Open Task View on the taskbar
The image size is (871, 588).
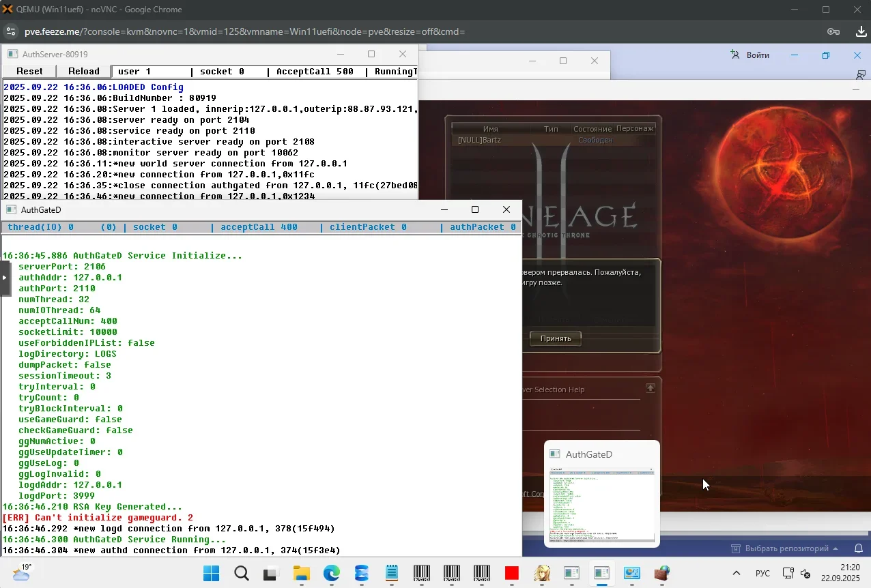click(272, 573)
